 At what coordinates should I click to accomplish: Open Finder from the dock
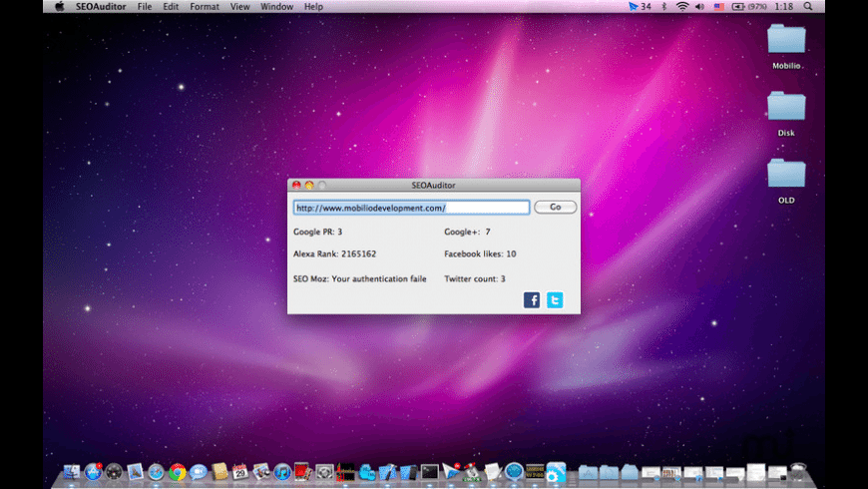(72, 472)
